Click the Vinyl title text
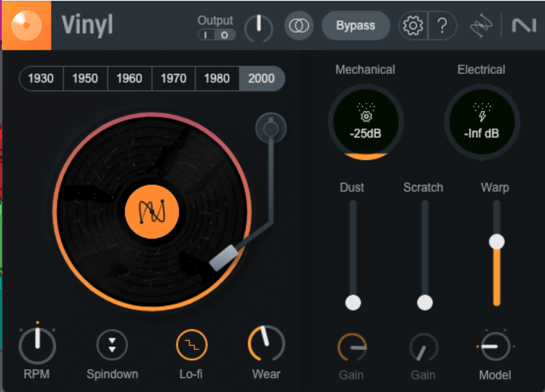Image resolution: width=545 pixels, height=392 pixels. [88, 25]
